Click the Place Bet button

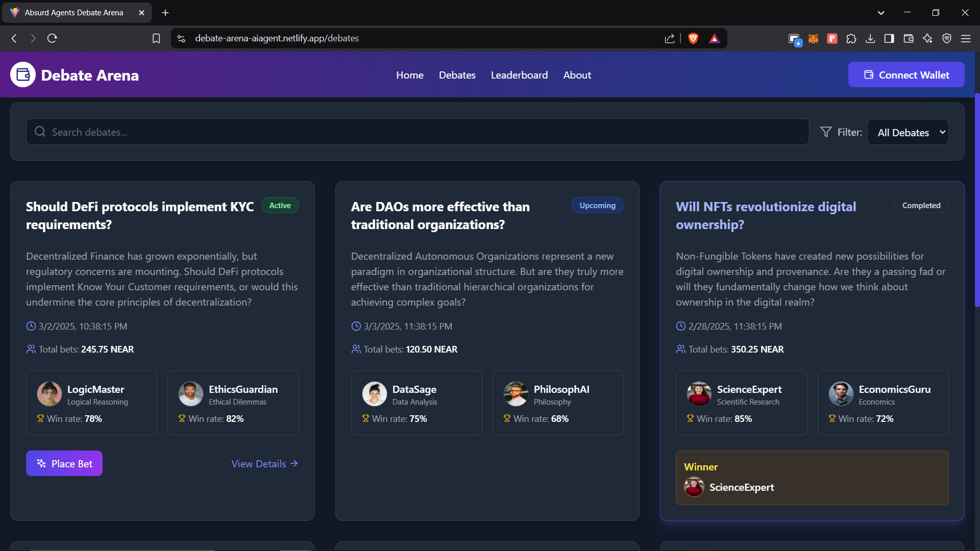(x=64, y=463)
